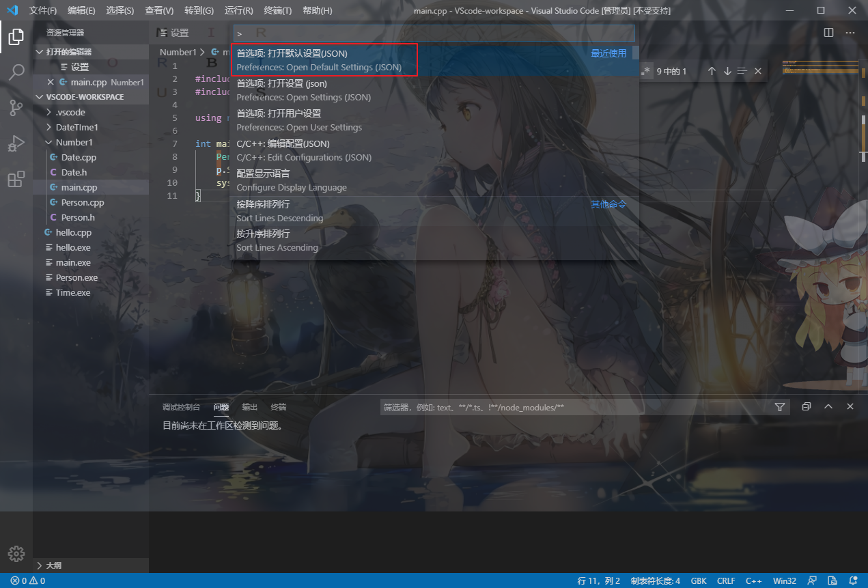Run Open Default Settings (JSON) command
Image resolution: width=868 pixels, height=588 pixels.
click(434, 60)
